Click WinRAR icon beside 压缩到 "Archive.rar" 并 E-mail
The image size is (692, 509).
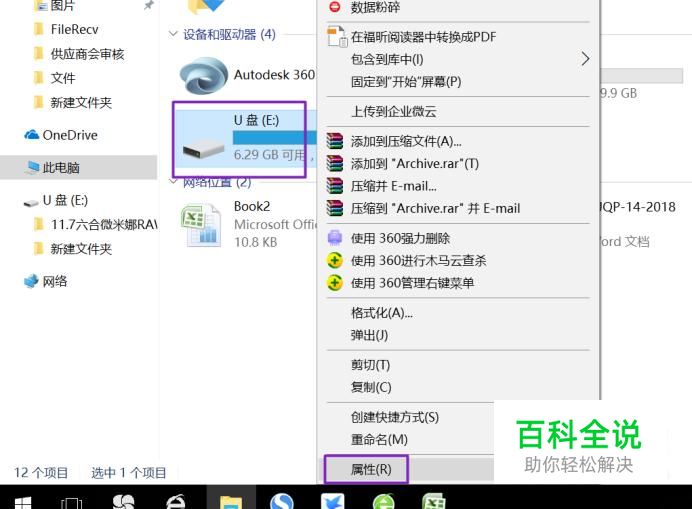click(335, 208)
